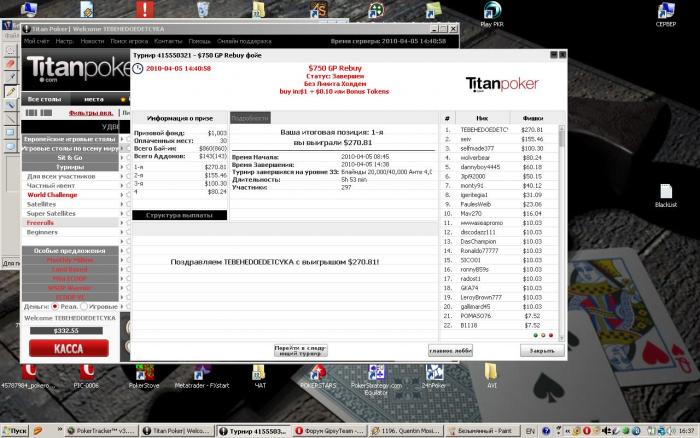700x438 pixels.
Task: Select the Rectangle tool in Paint
Action: 10,133
